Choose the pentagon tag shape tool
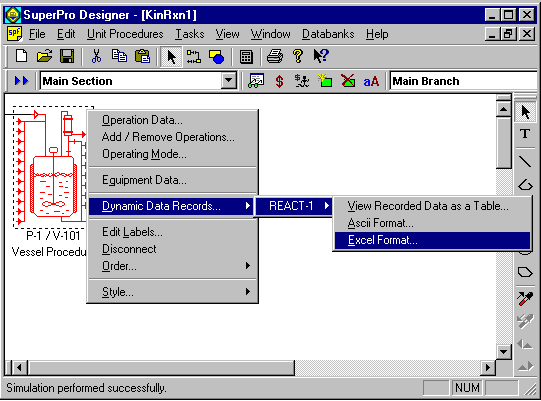This screenshot has height=401, width=541. pos(525,272)
